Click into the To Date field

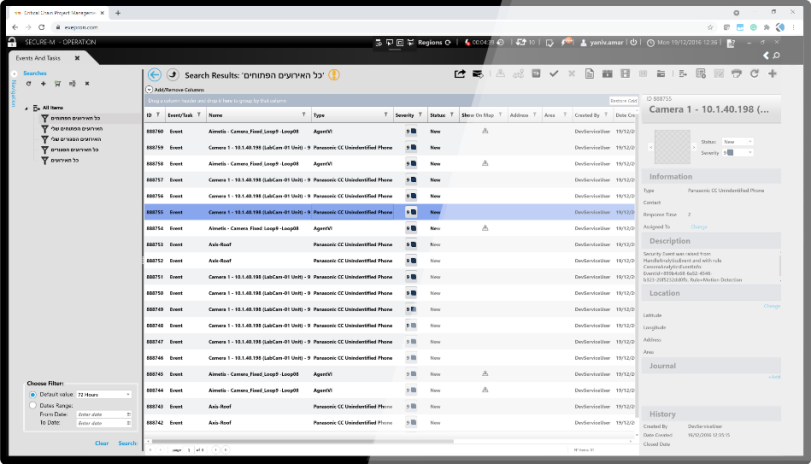point(103,423)
